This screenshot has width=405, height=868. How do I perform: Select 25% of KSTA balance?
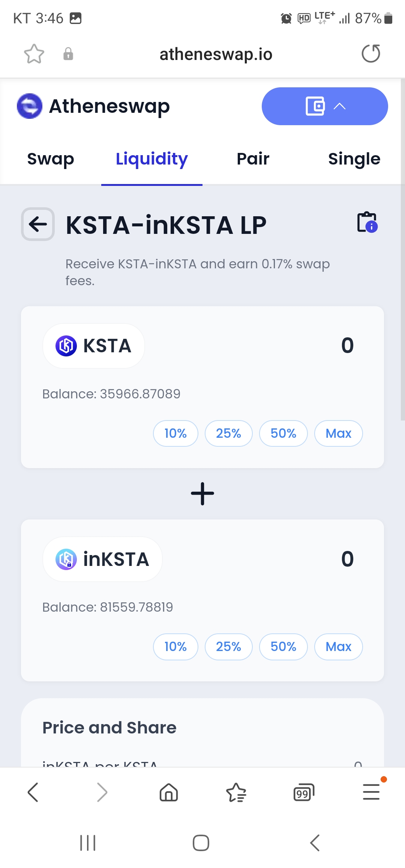pyautogui.click(x=228, y=433)
